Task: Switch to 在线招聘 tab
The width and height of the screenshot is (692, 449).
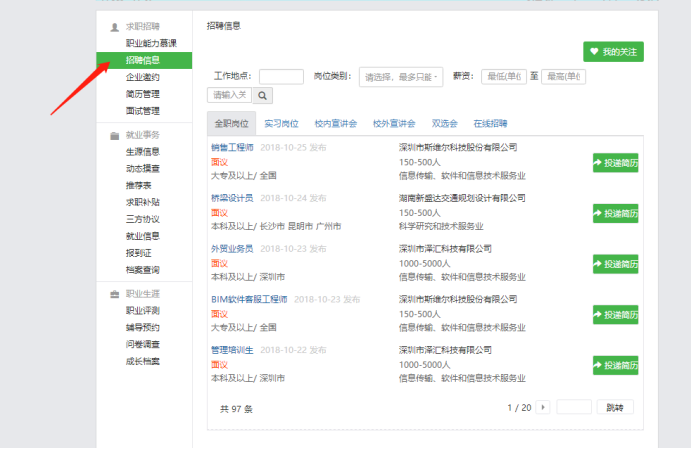Action: click(490, 124)
